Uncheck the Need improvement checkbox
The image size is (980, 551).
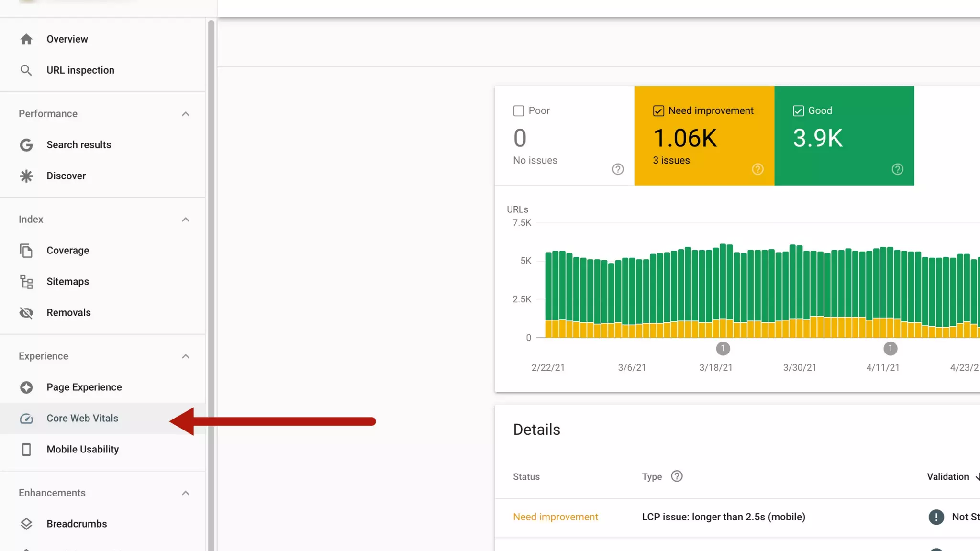[x=658, y=111]
